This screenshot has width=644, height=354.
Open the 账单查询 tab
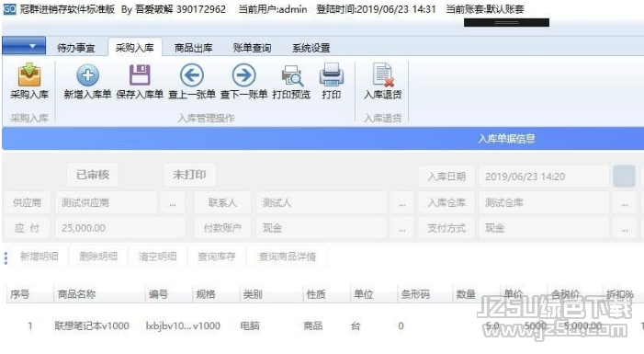(x=252, y=48)
